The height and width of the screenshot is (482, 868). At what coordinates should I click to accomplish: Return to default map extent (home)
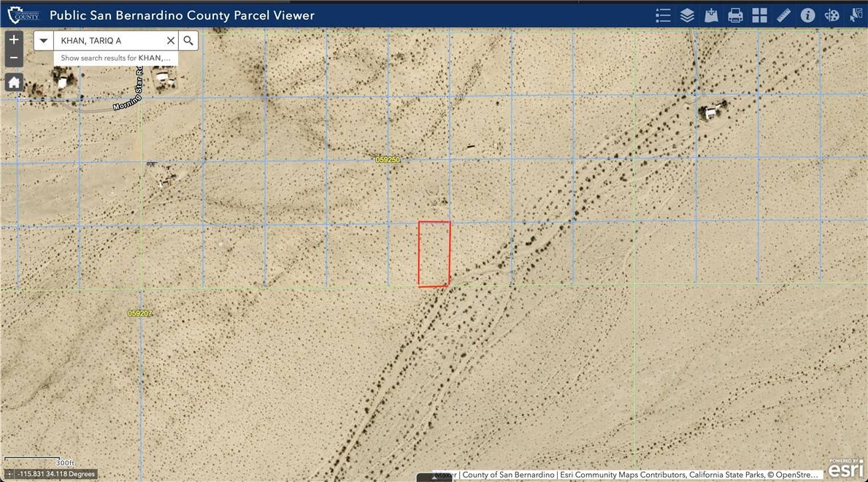[x=14, y=83]
